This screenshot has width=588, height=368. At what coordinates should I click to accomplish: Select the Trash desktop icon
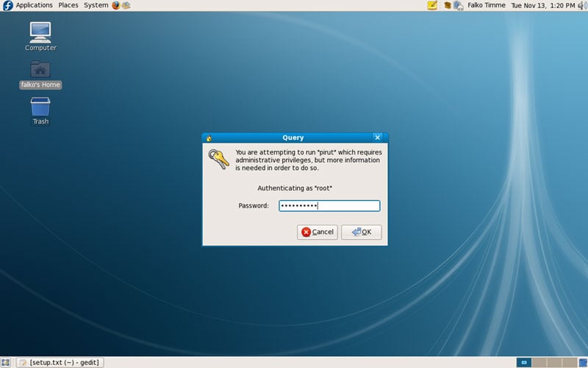pos(40,111)
